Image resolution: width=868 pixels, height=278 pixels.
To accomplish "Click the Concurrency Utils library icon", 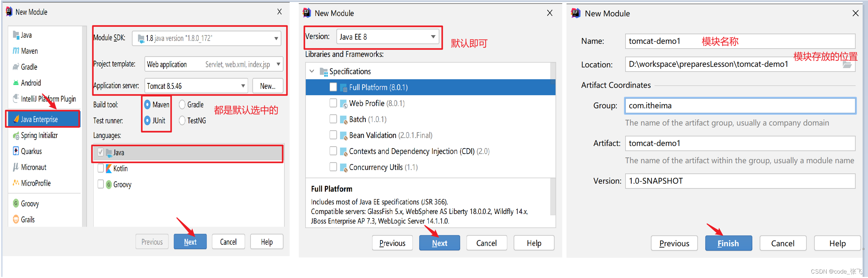I will [343, 168].
